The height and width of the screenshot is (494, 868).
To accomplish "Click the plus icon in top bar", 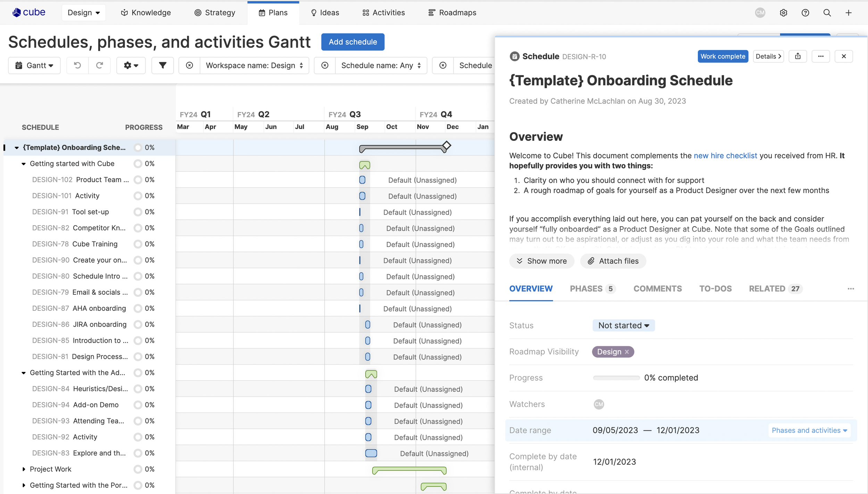I will coord(849,13).
